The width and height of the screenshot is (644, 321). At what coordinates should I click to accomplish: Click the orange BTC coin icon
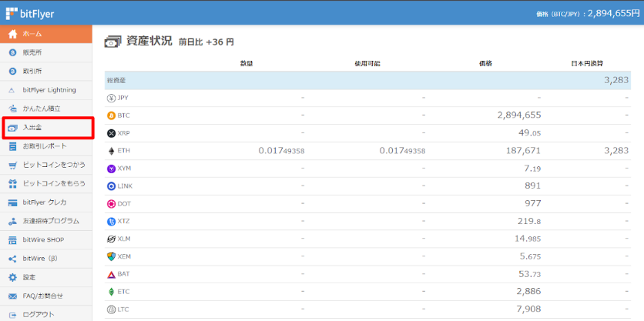[x=111, y=115]
